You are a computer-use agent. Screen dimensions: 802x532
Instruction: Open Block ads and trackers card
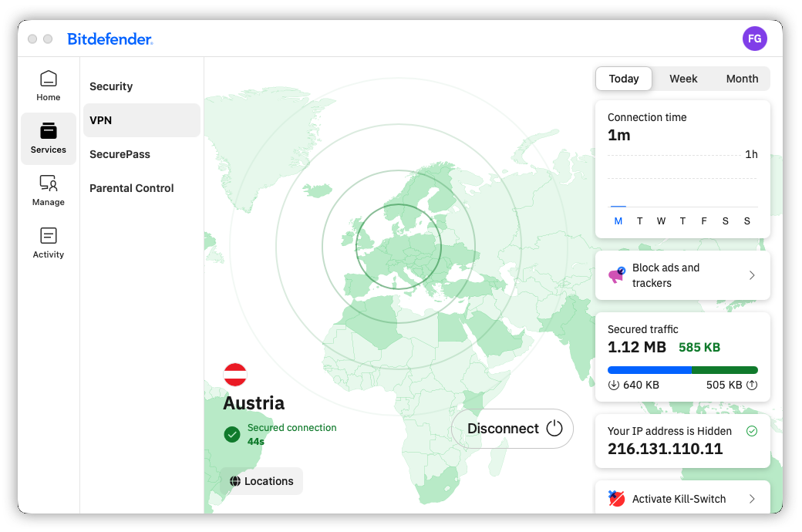click(682, 275)
